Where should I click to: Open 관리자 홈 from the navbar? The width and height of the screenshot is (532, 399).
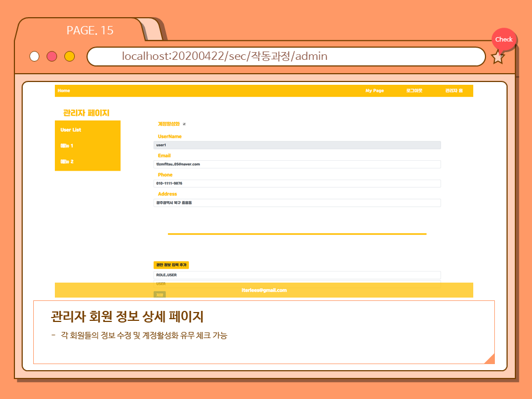click(453, 91)
